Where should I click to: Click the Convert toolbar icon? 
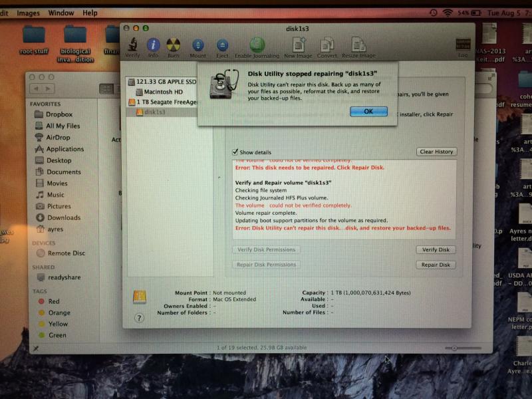click(327, 47)
